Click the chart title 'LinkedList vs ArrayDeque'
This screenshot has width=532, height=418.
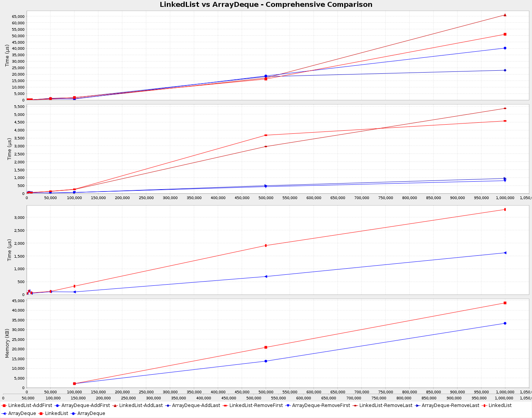[266, 5]
